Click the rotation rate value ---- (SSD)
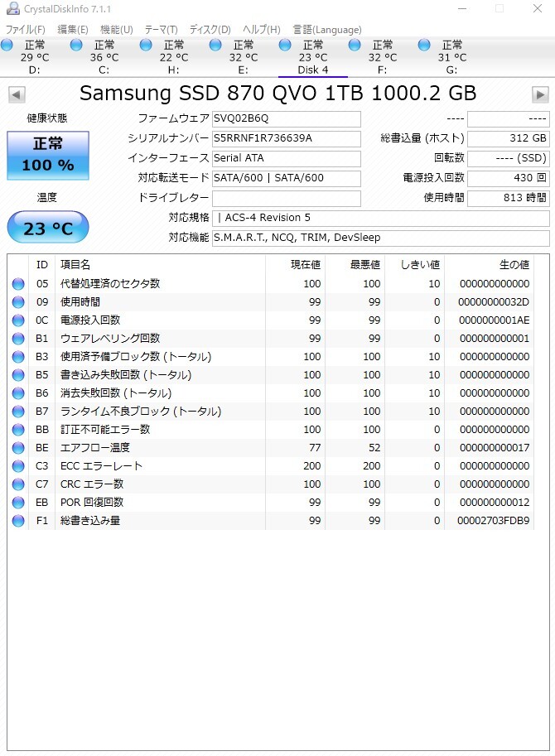555x756 pixels. coord(509,158)
